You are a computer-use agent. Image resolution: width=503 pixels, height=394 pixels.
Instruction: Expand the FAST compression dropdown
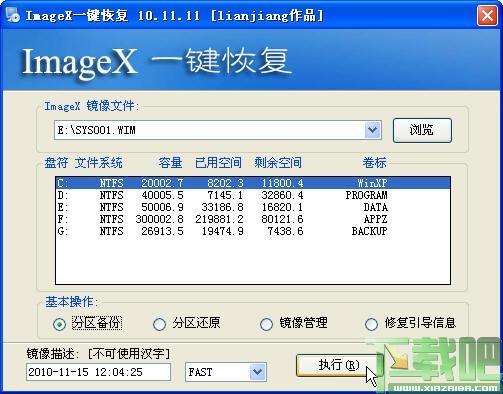click(x=257, y=372)
